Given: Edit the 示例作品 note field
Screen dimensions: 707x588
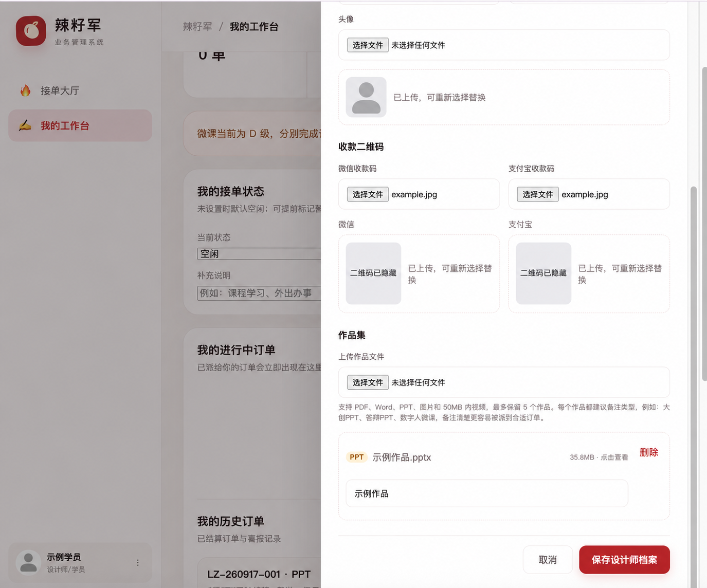Looking at the screenshot, I should (487, 493).
